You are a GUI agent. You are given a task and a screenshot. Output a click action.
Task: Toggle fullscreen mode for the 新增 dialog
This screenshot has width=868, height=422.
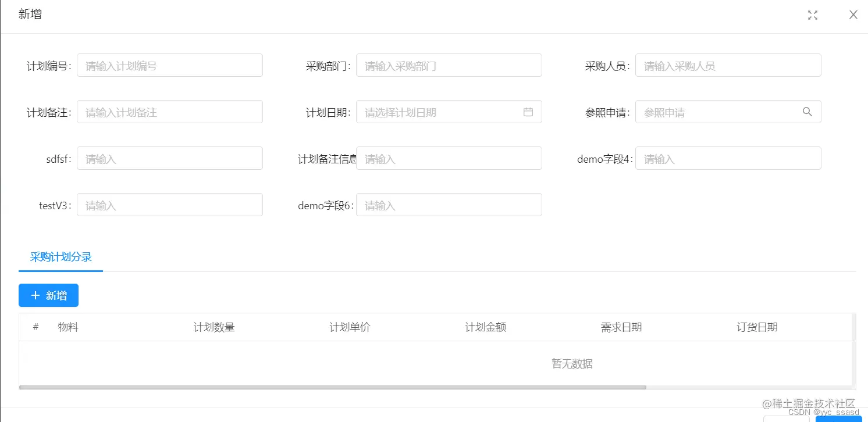tap(813, 15)
